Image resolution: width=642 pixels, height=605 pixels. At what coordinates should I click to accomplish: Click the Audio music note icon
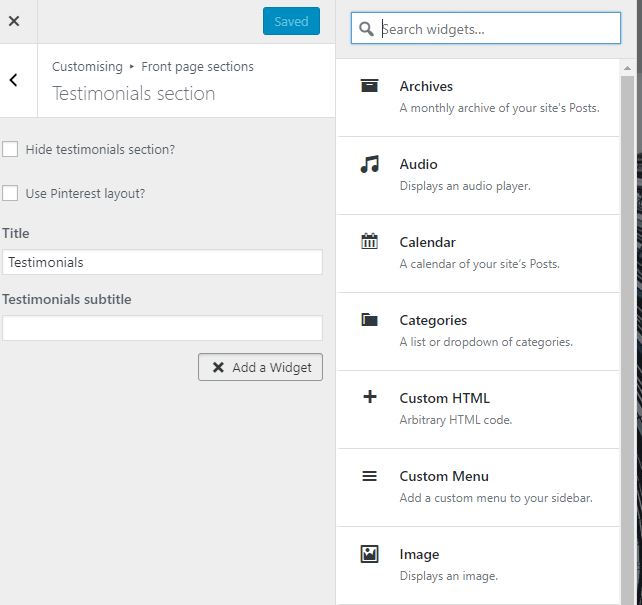point(370,164)
